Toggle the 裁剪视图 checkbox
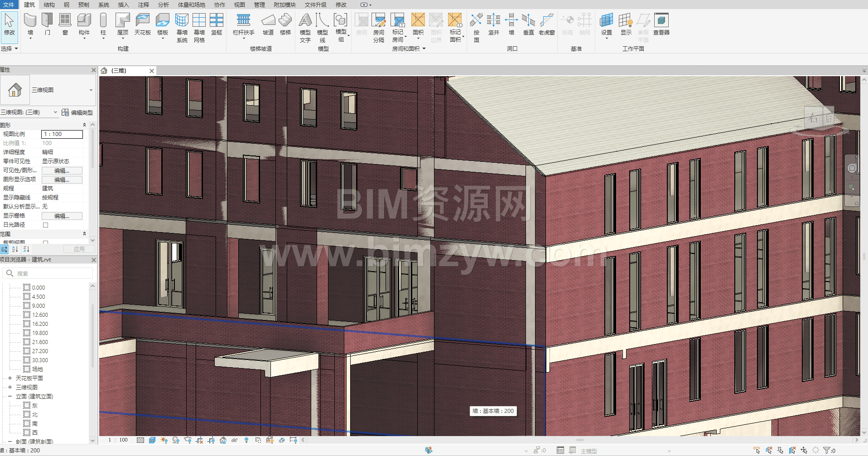 [45, 243]
